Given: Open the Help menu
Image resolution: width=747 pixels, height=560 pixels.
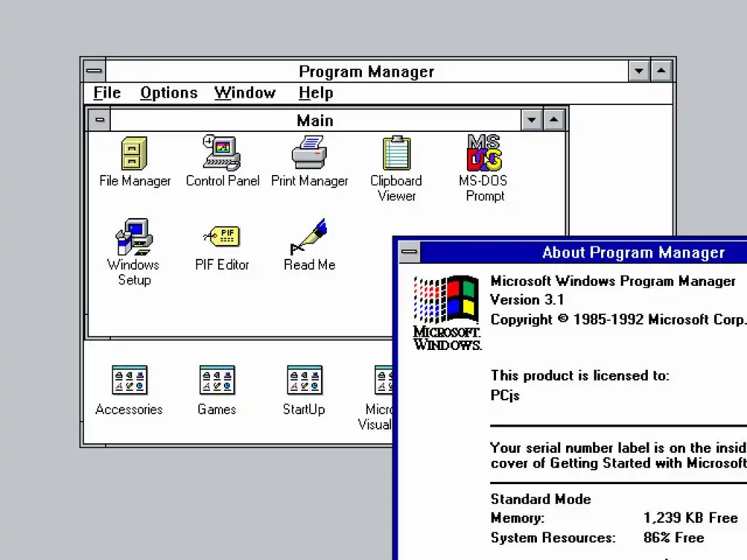Looking at the screenshot, I should pos(316,93).
